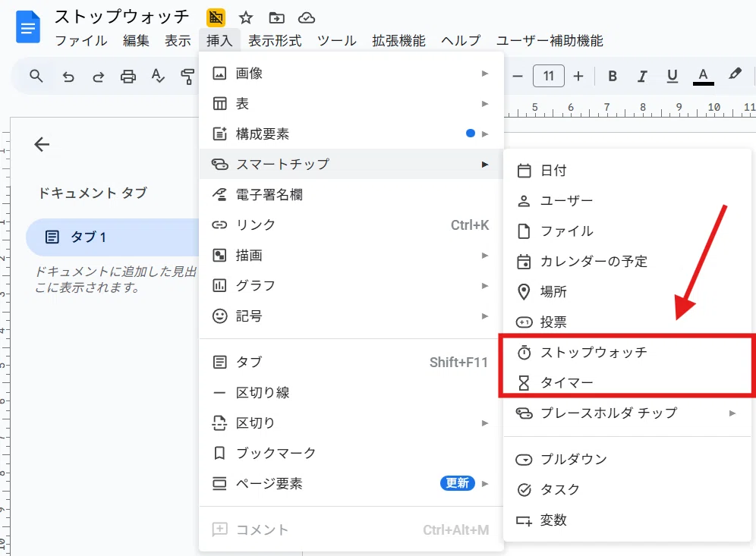Click the 更新 badge on ページ要素

tap(457, 482)
